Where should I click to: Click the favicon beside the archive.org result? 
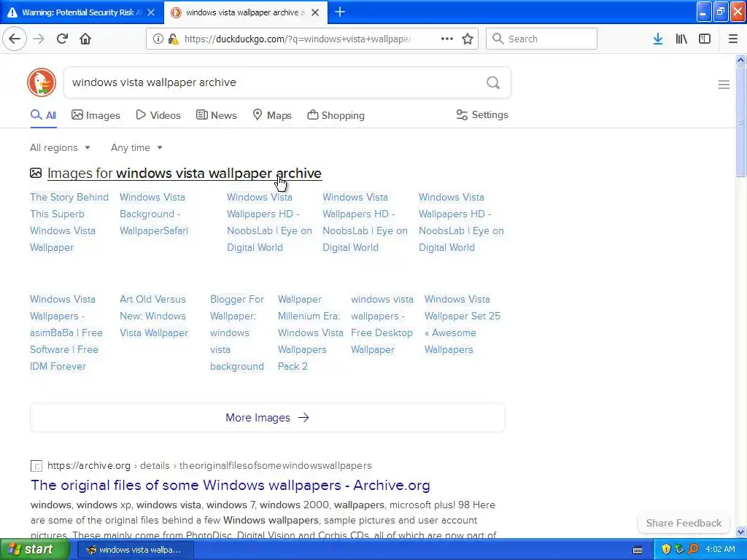point(36,466)
